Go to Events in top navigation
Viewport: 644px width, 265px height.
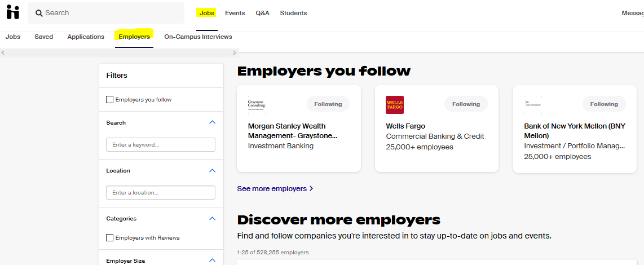235,13
